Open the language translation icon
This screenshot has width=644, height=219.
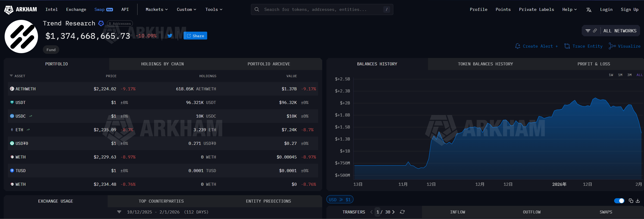[x=589, y=10]
